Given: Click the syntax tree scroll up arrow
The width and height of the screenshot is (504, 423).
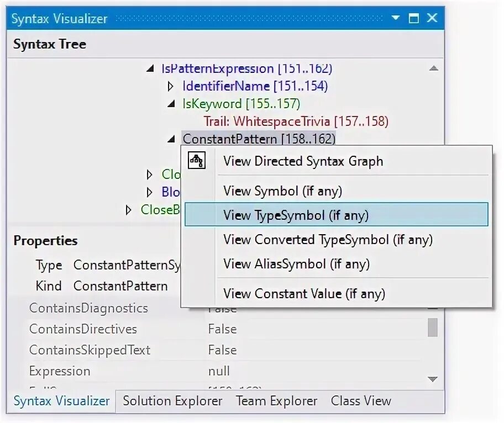Looking at the screenshot, I should [x=434, y=68].
